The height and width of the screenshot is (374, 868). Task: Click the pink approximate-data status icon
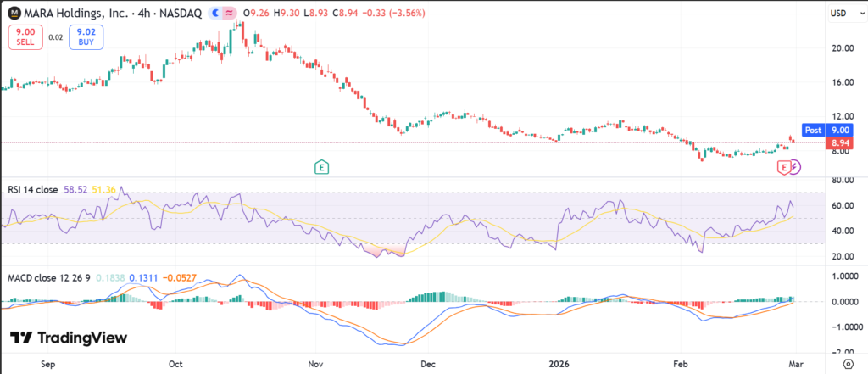[x=231, y=14]
